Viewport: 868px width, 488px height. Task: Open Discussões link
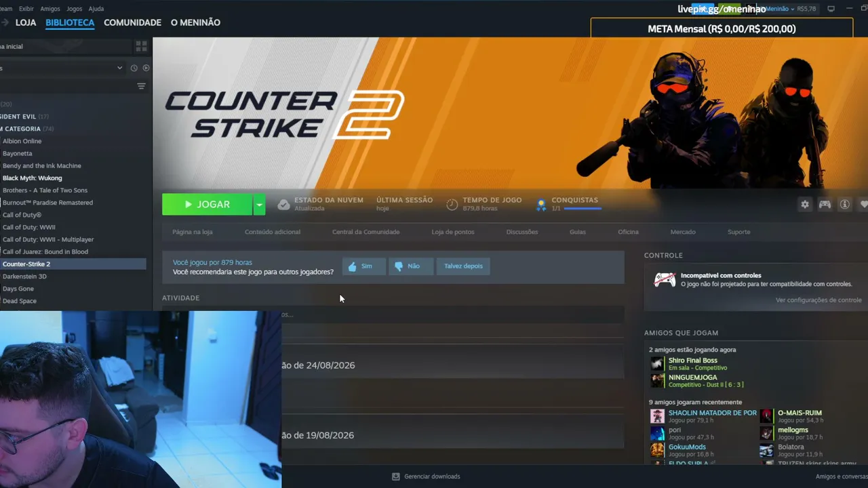[522, 232]
